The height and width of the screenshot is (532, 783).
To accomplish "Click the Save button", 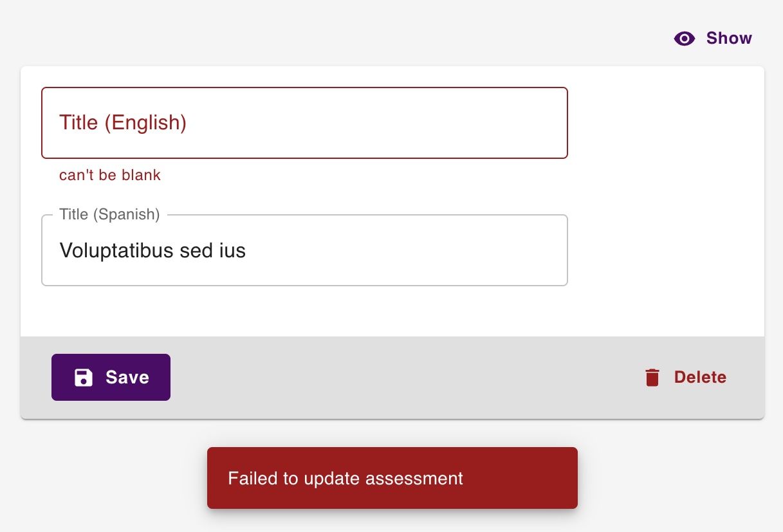I will point(111,378).
